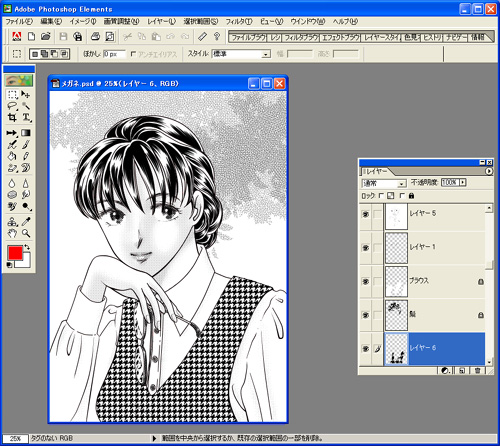Select the Sponge tool
This screenshot has height=446, width=500.
pyautogui.click(x=12, y=195)
